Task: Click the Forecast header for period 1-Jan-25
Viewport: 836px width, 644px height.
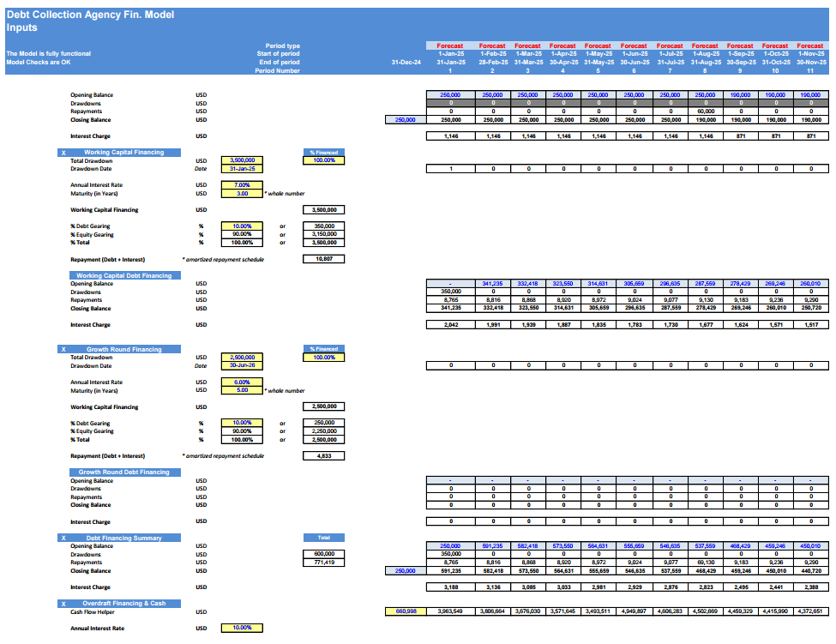Action: 450,45
